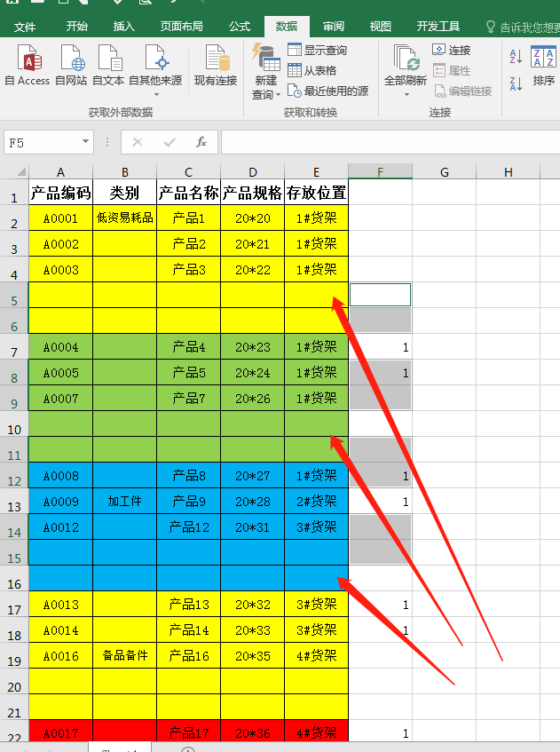The width and height of the screenshot is (560, 752).
Task: Select cell A0008 in the blue row
Action: pyautogui.click(x=60, y=476)
